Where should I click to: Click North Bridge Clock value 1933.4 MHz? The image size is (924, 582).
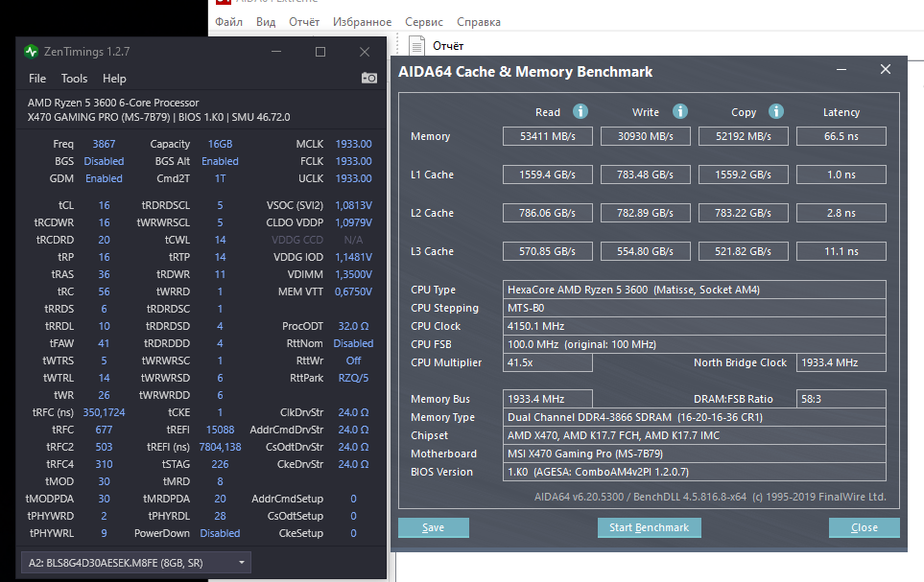841,362
